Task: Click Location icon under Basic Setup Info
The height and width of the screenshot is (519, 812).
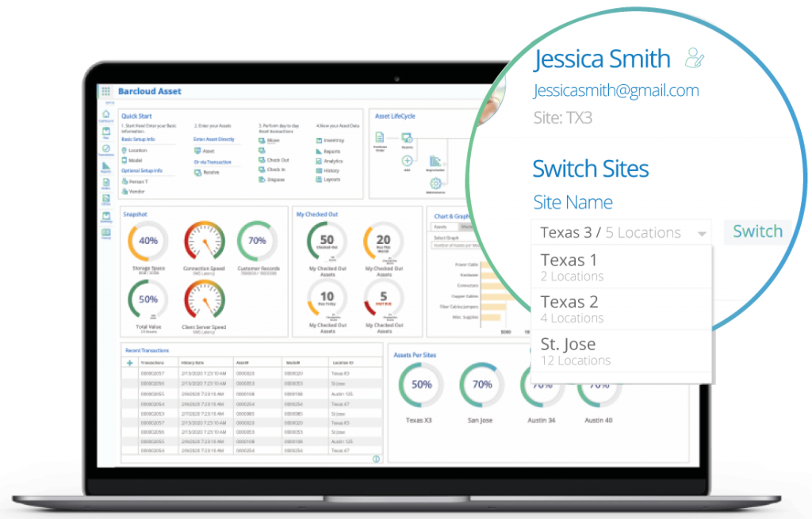Action: tap(124, 151)
